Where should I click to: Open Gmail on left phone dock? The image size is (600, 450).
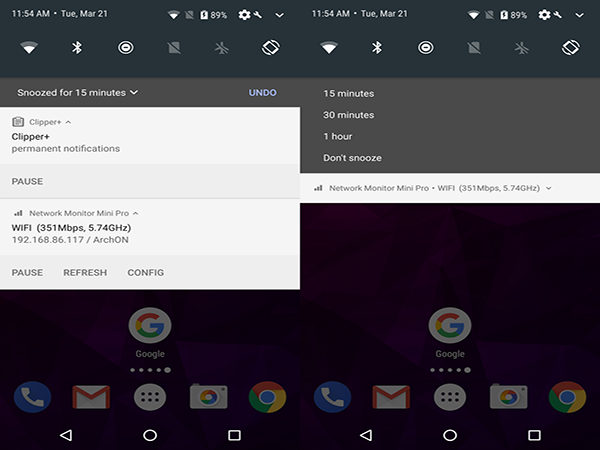(91, 397)
